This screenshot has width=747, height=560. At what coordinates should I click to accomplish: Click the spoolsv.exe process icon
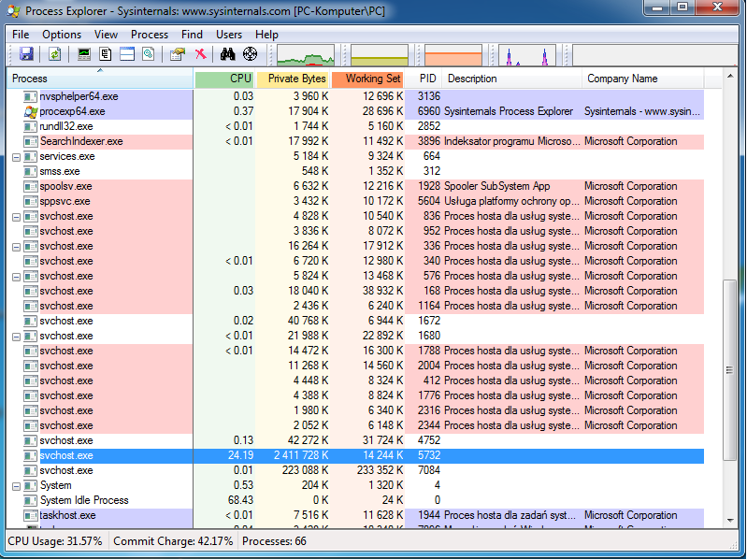tap(31, 186)
